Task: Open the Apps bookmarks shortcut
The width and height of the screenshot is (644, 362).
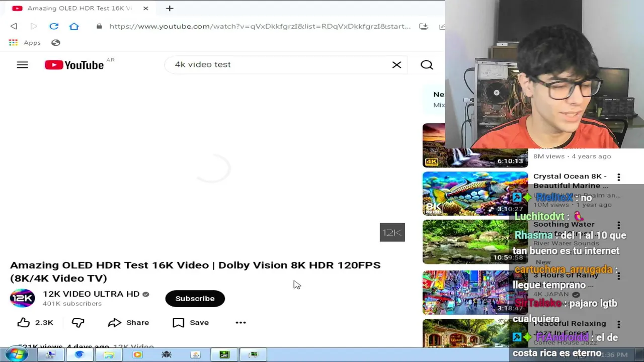Action: 25,43
